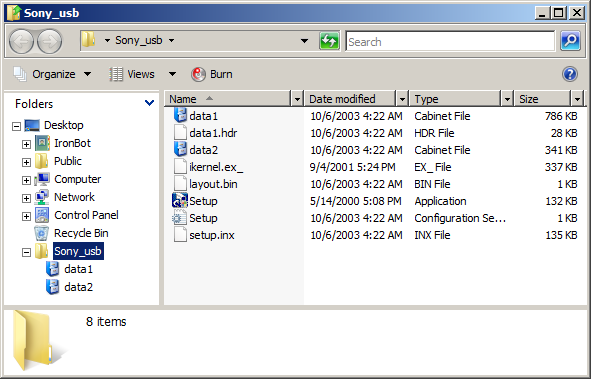Viewport: 591px width, 379px height.
Task: Click the 'Configuration Se...' type cell
Action: click(460, 218)
